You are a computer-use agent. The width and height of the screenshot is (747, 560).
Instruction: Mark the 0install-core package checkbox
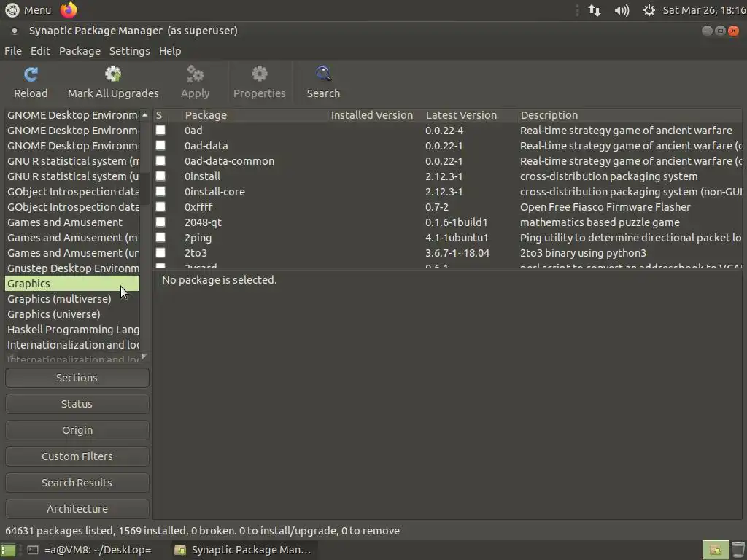160,191
